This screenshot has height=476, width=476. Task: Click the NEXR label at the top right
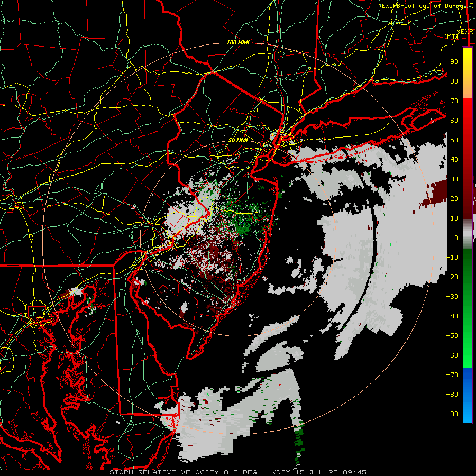(x=465, y=32)
